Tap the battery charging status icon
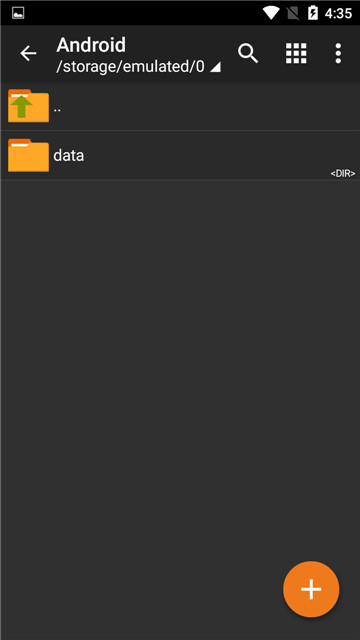The image size is (360, 640). click(313, 13)
